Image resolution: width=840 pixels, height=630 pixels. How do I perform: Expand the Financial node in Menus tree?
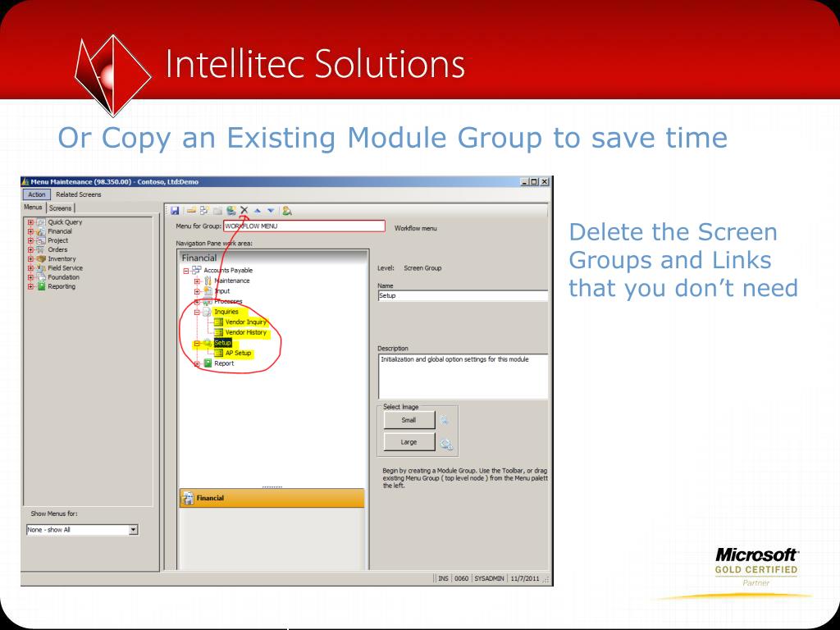[30, 231]
